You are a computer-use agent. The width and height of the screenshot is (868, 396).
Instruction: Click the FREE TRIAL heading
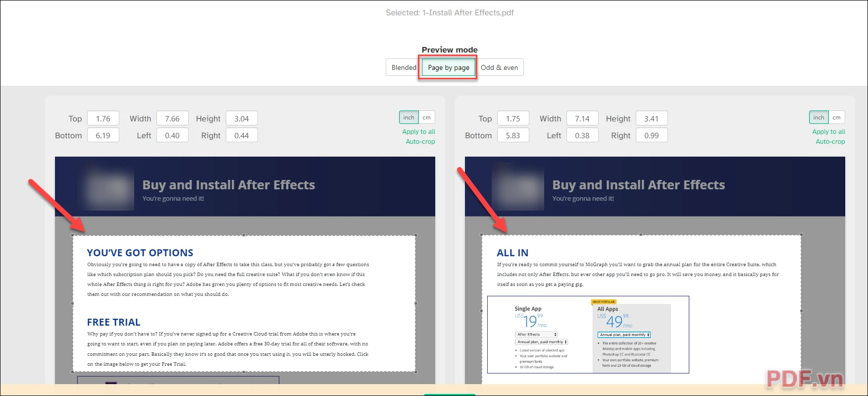point(114,322)
